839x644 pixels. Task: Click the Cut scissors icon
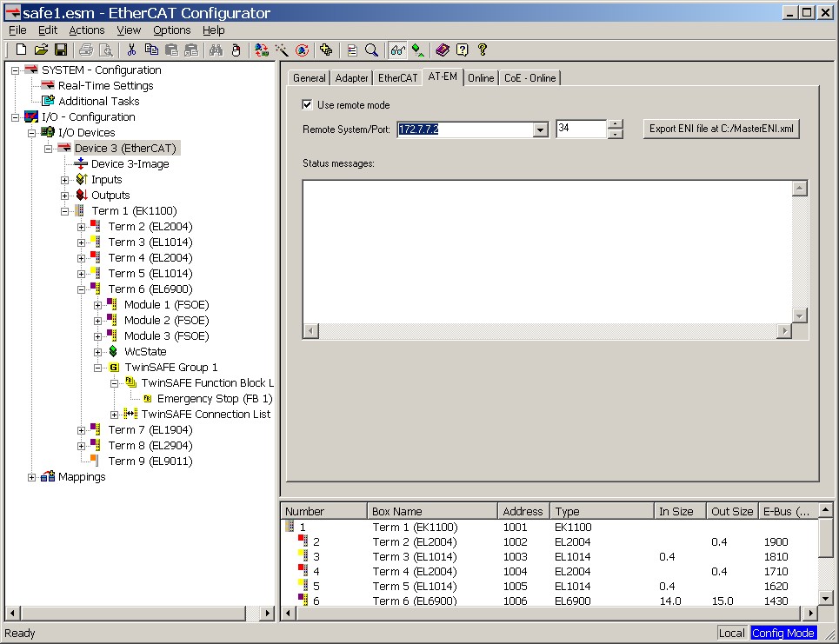click(x=131, y=50)
